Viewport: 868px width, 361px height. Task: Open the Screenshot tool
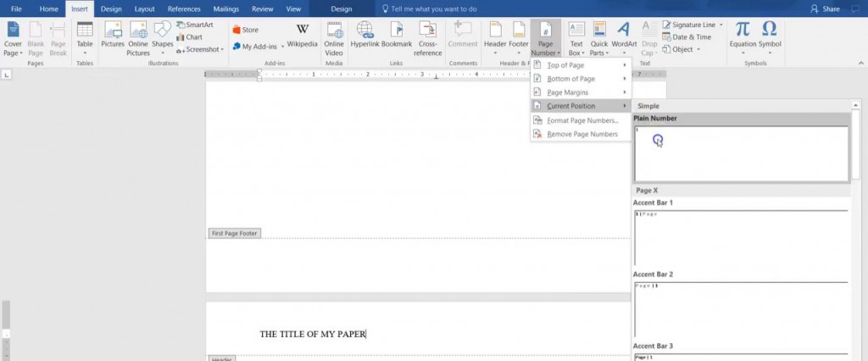click(200, 49)
